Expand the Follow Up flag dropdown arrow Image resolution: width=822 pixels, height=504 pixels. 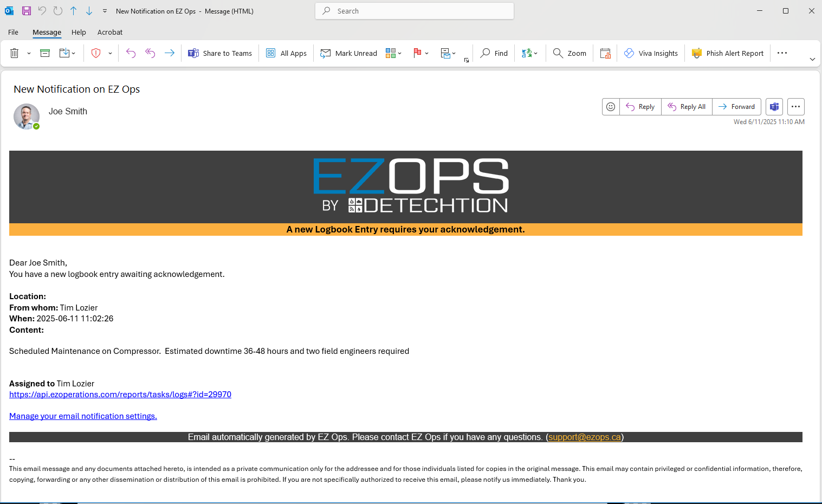(x=427, y=53)
